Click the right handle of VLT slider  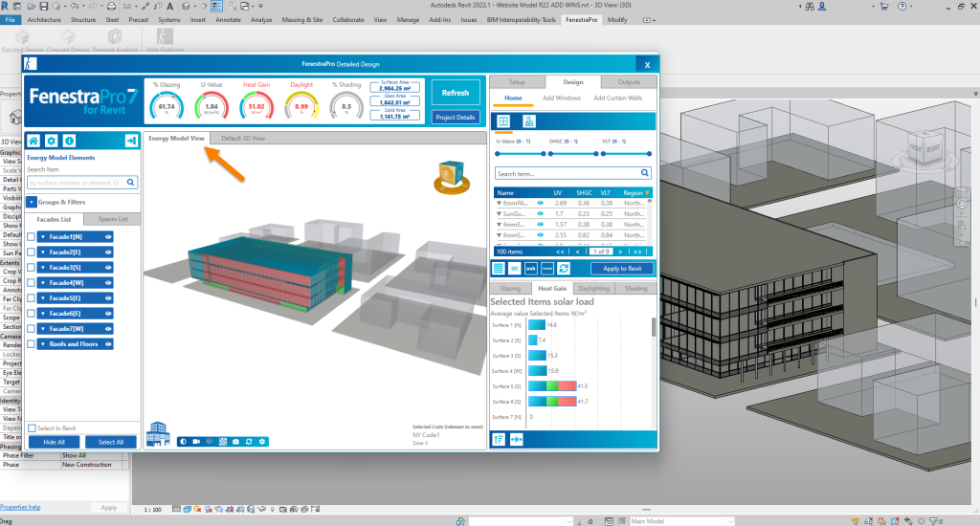click(650, 154)
